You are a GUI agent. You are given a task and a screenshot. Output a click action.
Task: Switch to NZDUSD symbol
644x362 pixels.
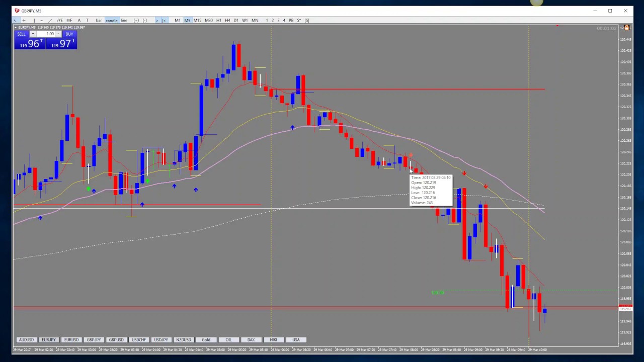click(184, 340)
